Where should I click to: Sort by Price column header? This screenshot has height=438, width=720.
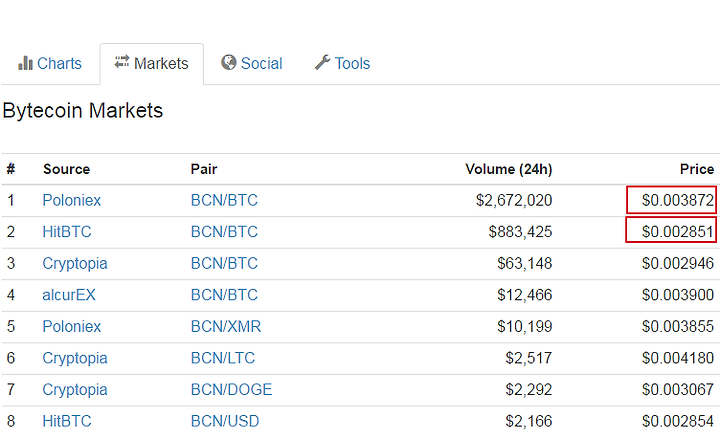(697, 169)
